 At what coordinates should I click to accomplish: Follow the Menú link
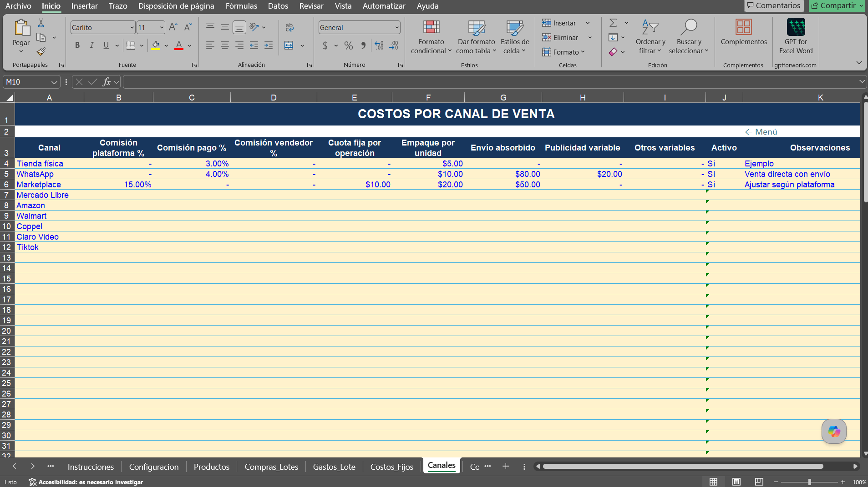tap(761, 132)
